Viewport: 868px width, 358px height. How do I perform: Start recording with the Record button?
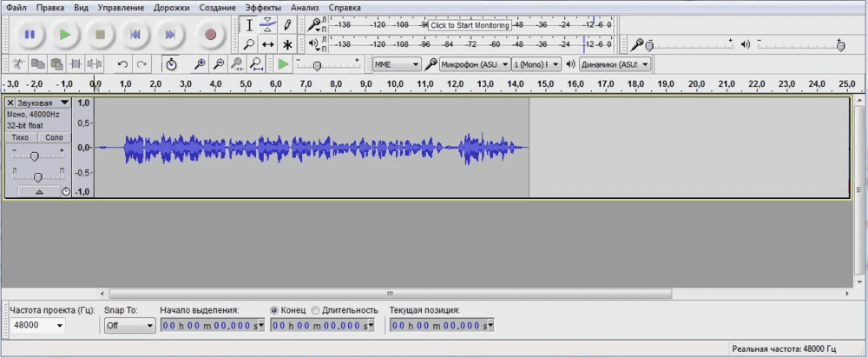click(x=210, y=35)
